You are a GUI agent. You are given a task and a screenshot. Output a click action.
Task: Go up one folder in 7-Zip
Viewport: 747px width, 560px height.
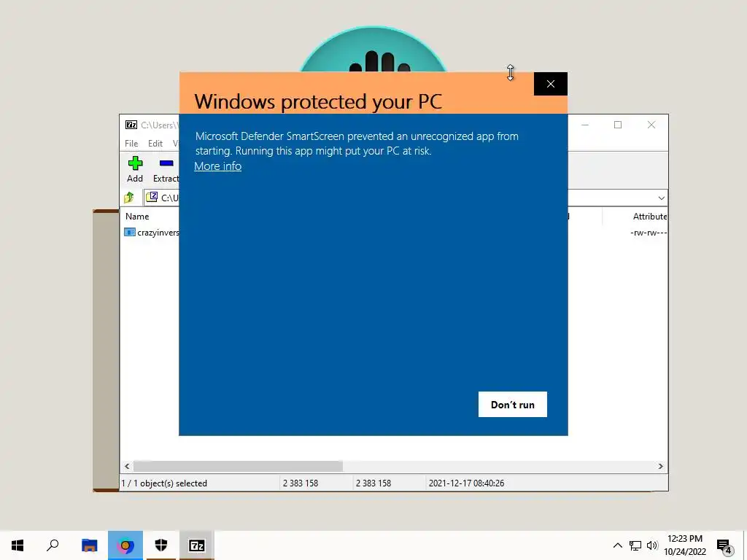[129, 197]
